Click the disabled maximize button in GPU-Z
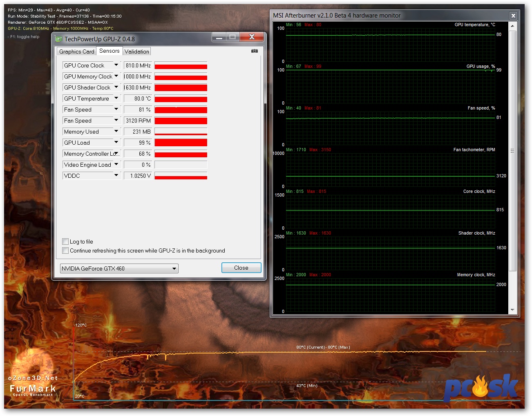The height and width of the screenshot is (416, 532). click(x=233, y=37)
